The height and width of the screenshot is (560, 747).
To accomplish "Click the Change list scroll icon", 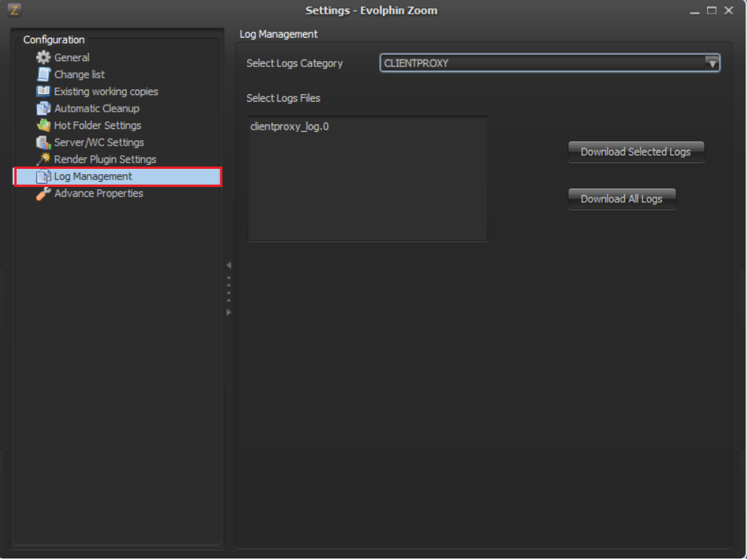I will pos(43,75).
